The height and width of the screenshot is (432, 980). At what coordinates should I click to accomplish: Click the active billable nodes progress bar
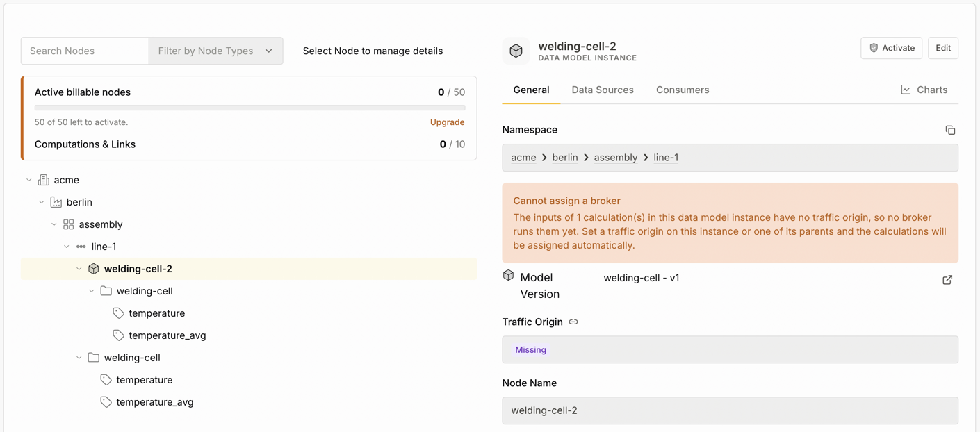click(x=250, y=108)
